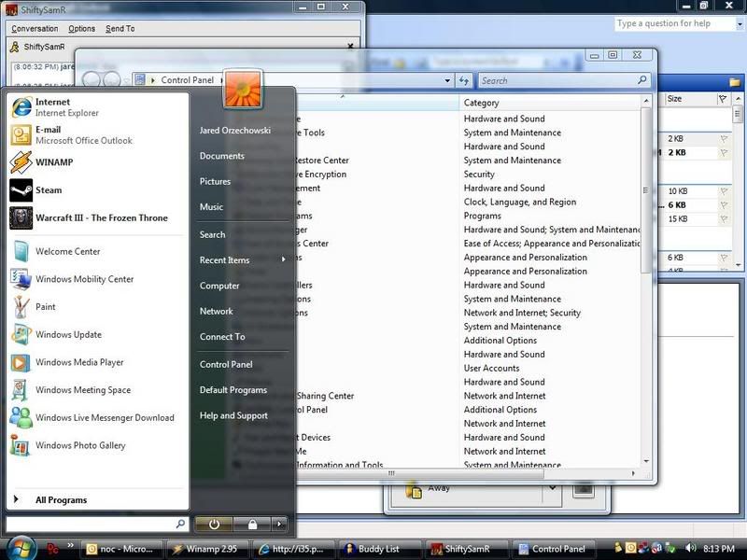Open the help question box dropdown arrow
This screenshot has width=747, height=560.
pos(740,24)
